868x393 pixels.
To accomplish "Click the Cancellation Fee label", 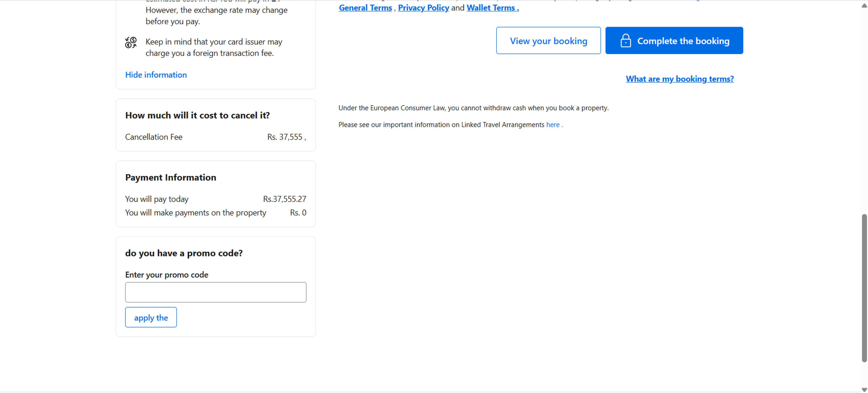I will (154, 137).
